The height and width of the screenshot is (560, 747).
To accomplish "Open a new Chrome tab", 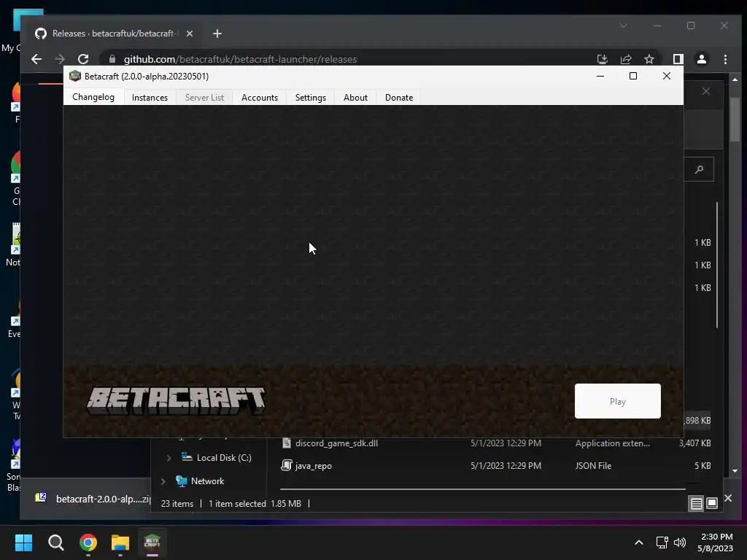I will [x=217, y=34].
